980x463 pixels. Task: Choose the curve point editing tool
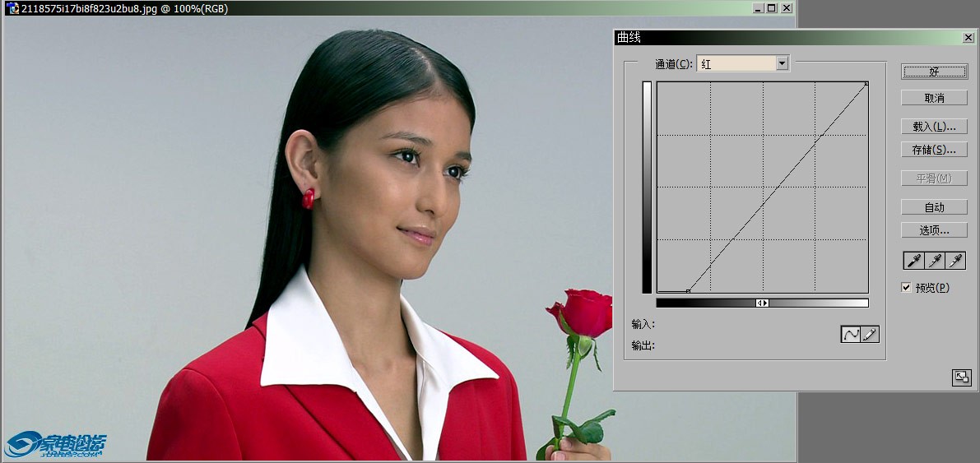point(850,334)
